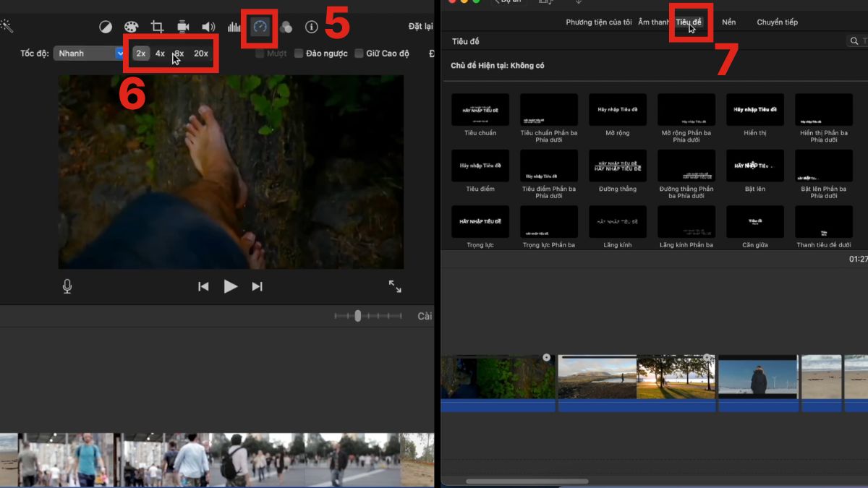Open the noise reduction equalizer tool
This screenshot has height=488, width=868.
[234, 27]
